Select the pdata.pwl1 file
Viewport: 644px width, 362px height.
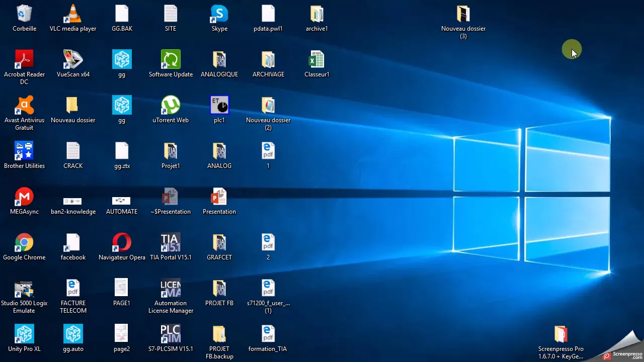[268, 14]
